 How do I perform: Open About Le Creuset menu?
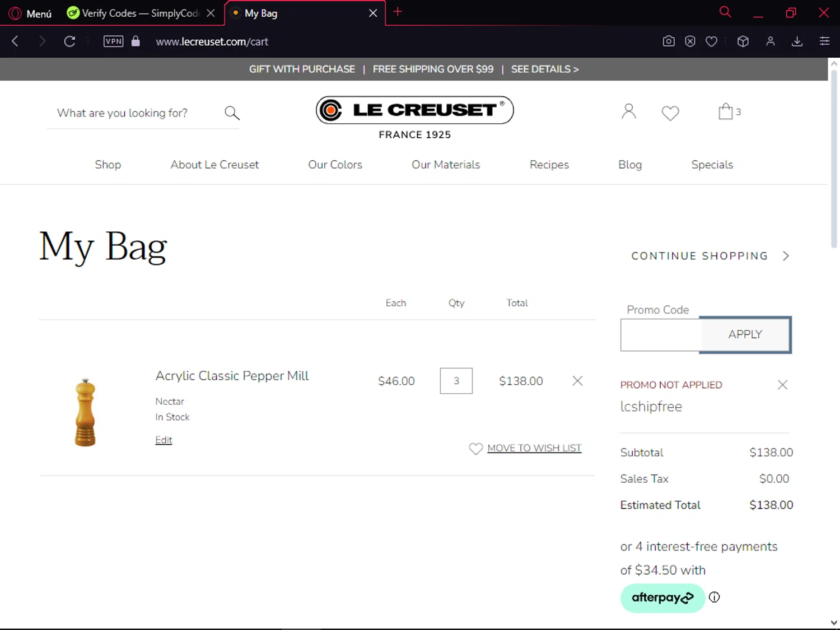214,165
